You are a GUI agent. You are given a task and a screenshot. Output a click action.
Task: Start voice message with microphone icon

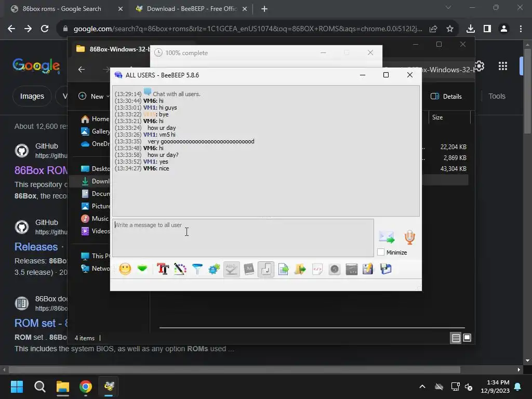pyautogui.click(x=409, y=237)
